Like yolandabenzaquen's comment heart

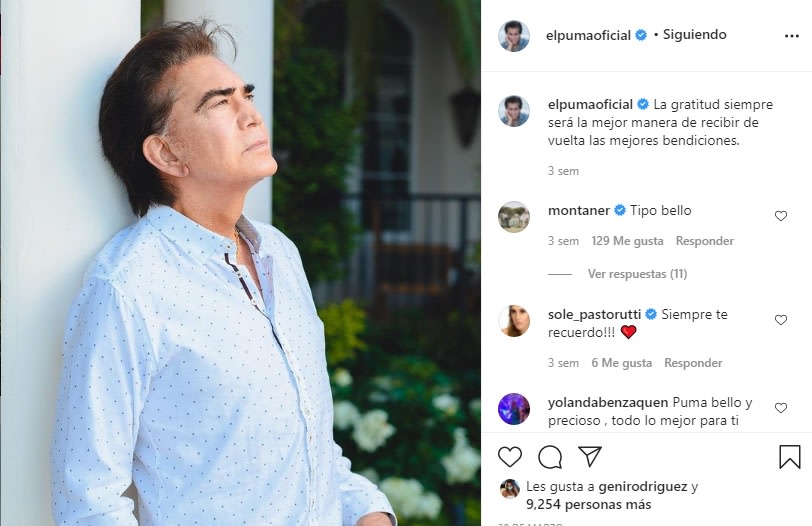(x=781, y=408)
